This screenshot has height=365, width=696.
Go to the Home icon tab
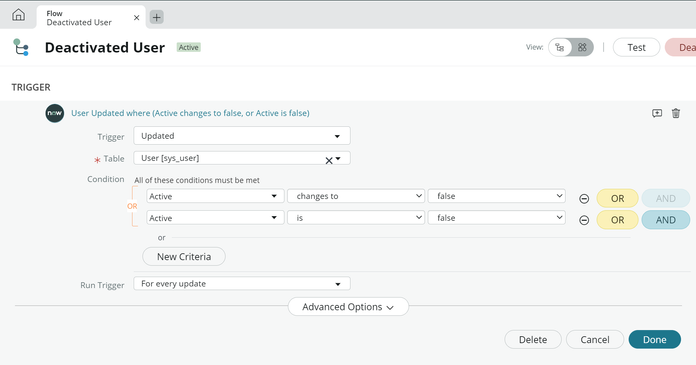click(x=18, y=15)
